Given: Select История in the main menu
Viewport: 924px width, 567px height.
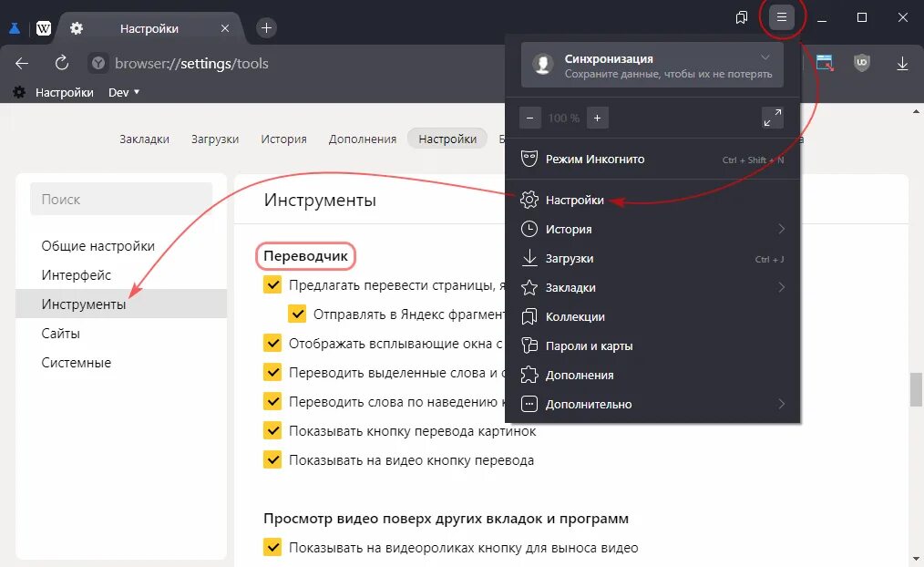Looking at the screenshot, I should coord(652,229).
